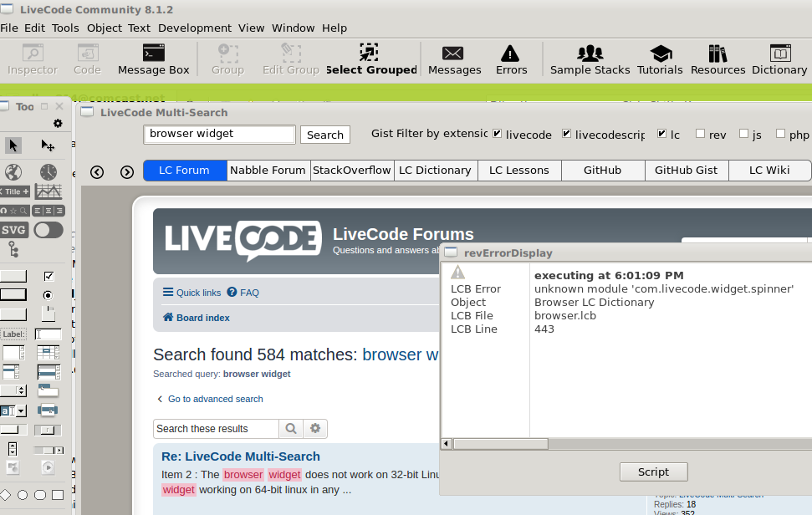
Task: Open the Object menu
Action: point(104,28)
